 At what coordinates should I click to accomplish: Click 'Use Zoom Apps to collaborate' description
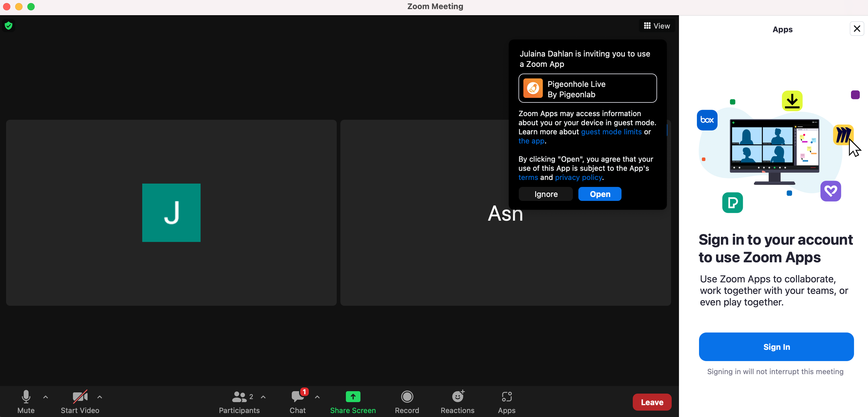tap(774, 290)
